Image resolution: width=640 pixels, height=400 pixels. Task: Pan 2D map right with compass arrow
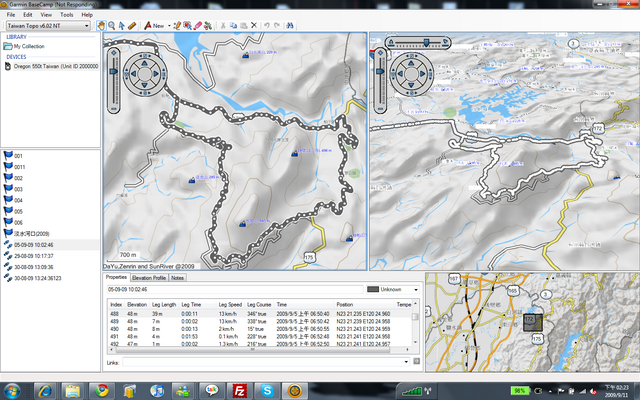[x=155, y=74]
